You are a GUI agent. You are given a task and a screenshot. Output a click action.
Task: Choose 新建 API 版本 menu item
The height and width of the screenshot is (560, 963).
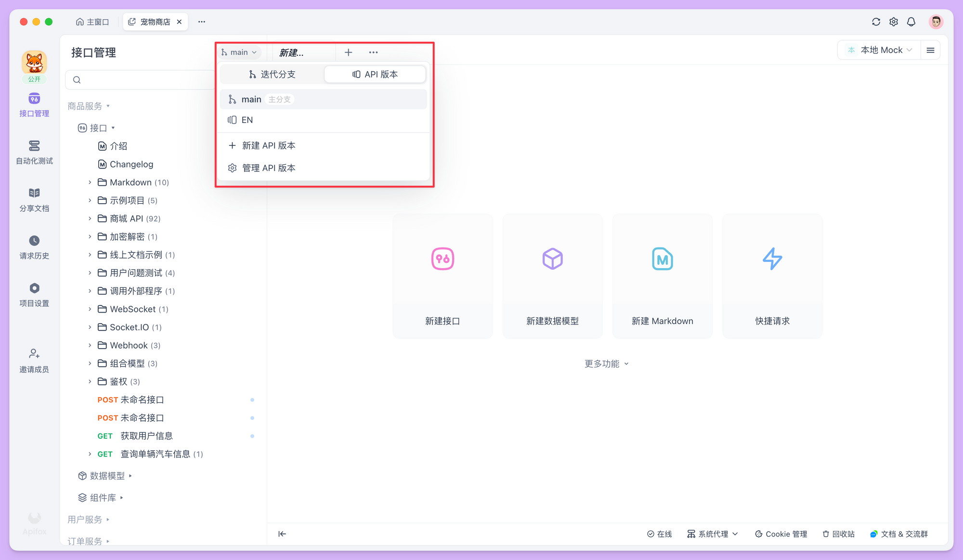click(x=268, y=145)
